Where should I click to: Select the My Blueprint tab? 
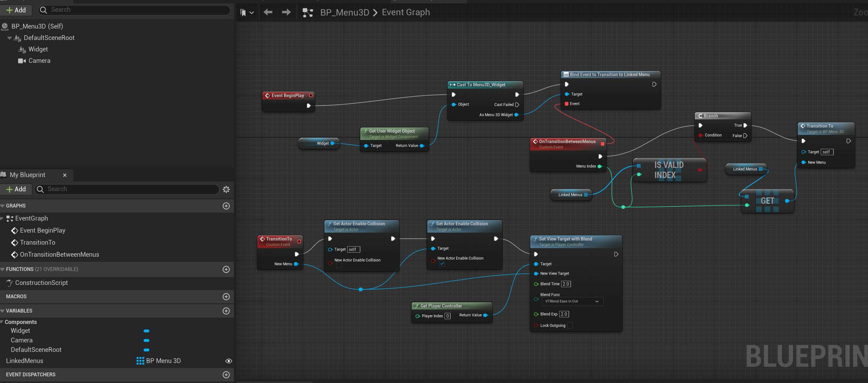28,175
